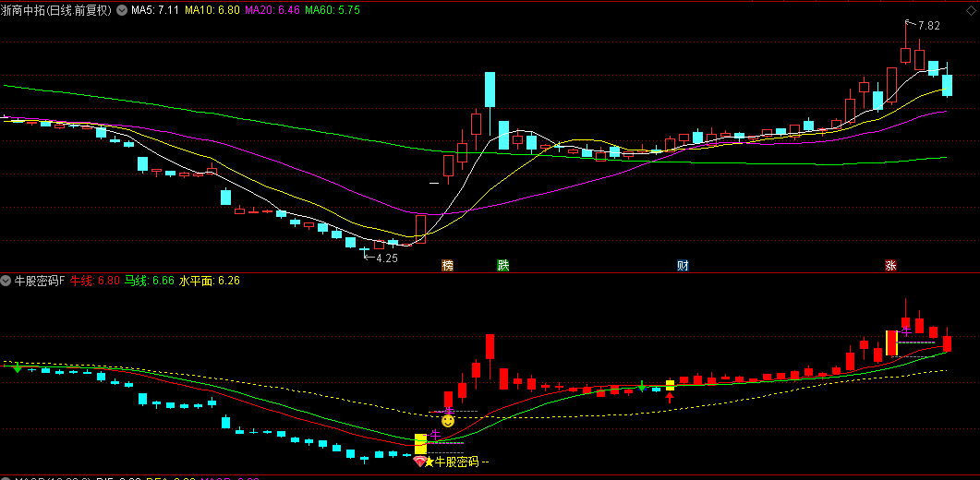Select the yellow-red bar near indicator's right side

coord(891,343)
